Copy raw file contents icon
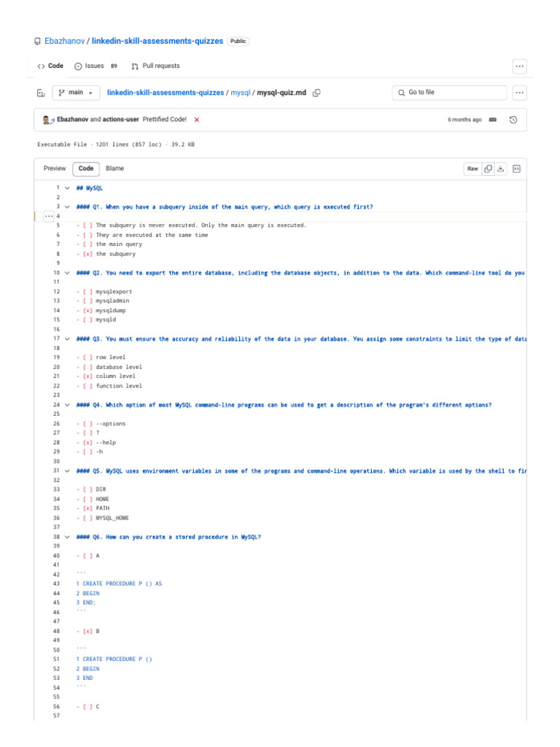Image resolution: width=560 pixels, height=747 pixels. (489, 169)
